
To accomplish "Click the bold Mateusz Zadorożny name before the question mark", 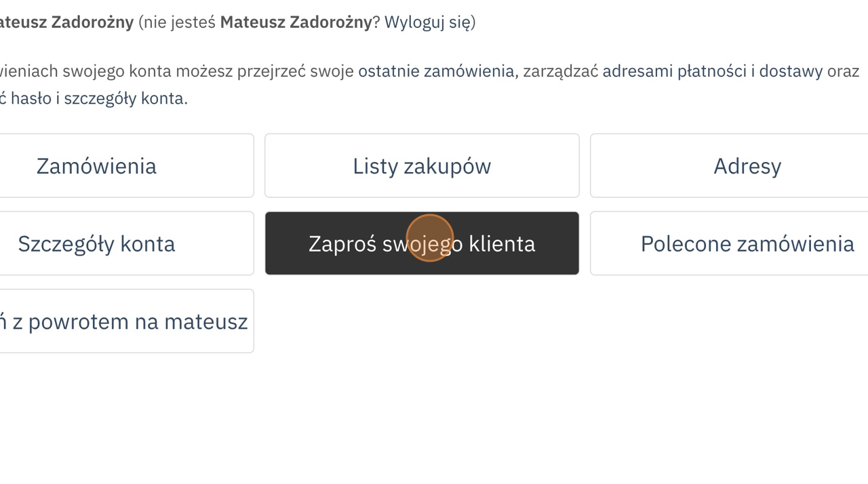I will 296,22.
